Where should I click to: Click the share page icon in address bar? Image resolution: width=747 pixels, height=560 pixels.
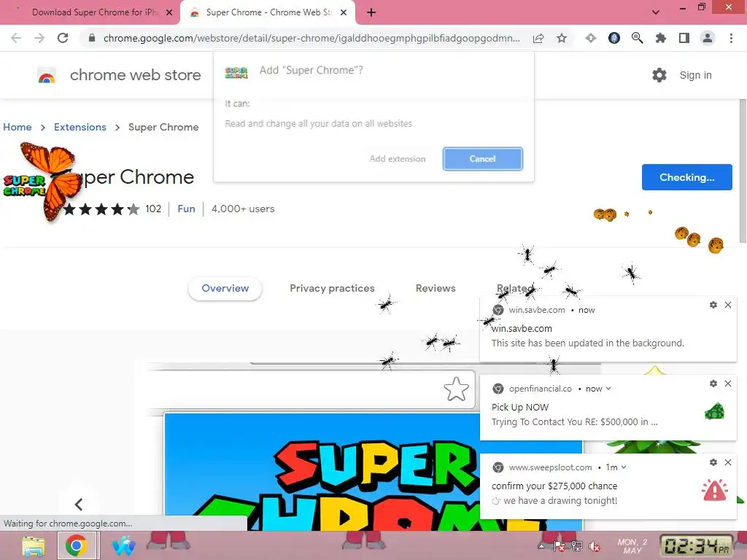click(x=538, y=38)
